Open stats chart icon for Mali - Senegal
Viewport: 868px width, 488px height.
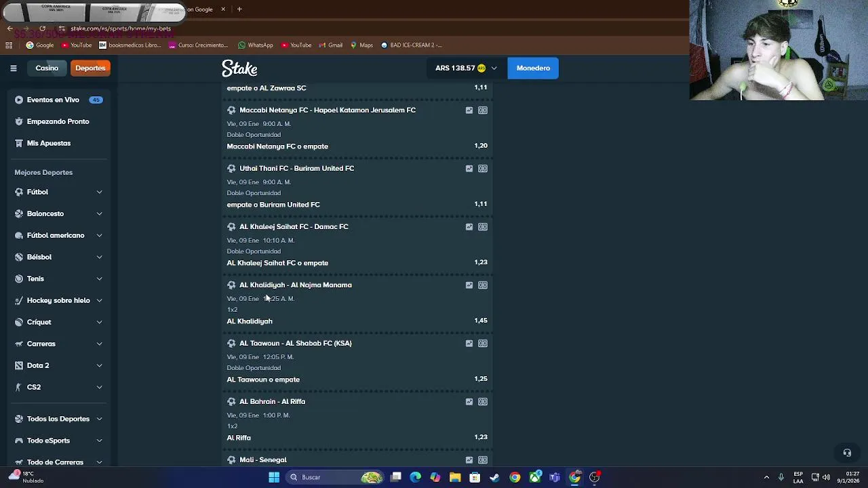(469, 460)
